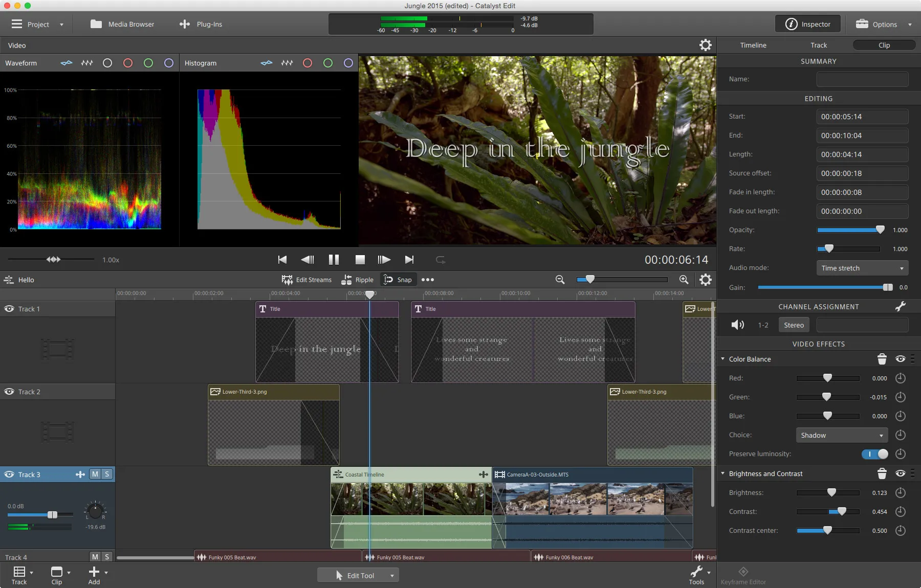
Task: Open the Media Browser
Action: coord(122,24)
